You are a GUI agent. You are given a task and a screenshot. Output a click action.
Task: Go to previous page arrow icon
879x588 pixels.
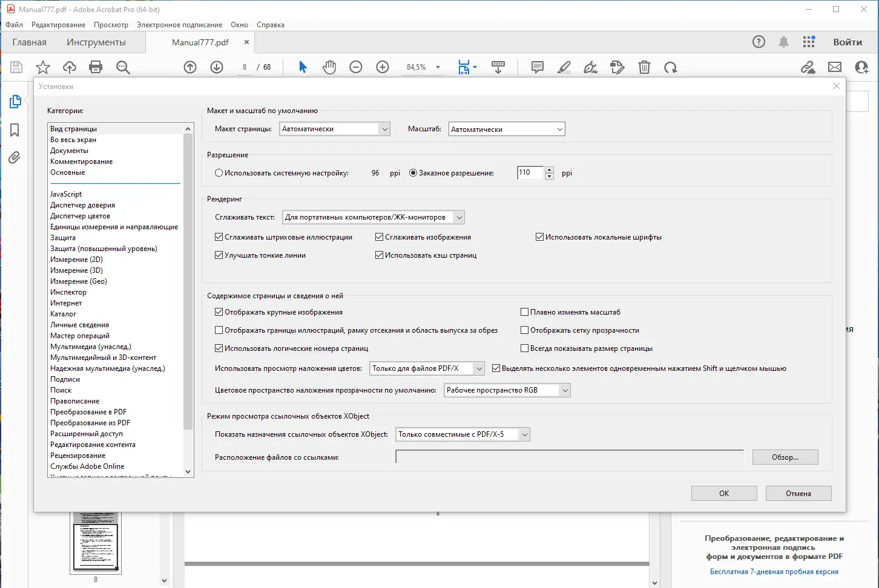click(x=190, y=67)
